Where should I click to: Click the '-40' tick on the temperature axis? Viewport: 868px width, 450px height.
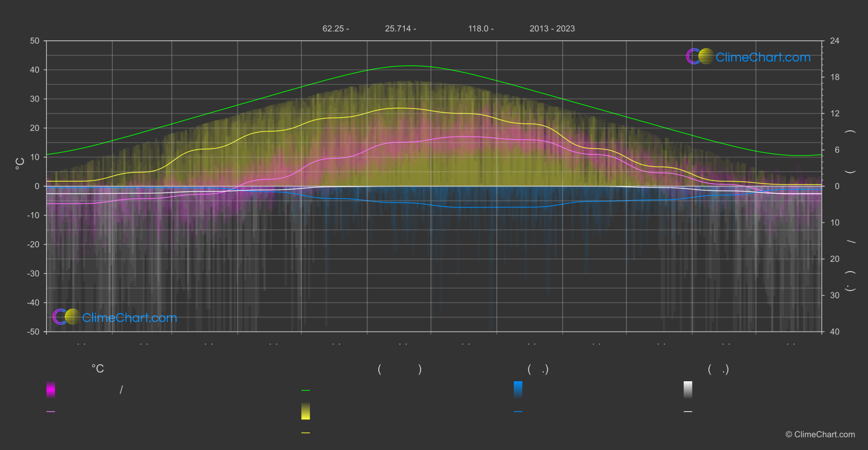(x=33, y=303)
